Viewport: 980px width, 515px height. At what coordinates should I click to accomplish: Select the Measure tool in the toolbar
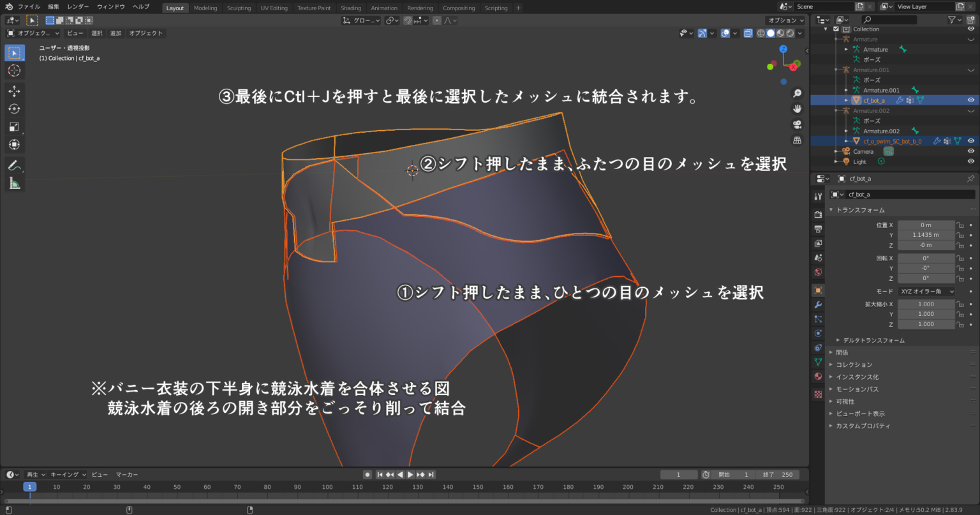(x=14, y=183)
